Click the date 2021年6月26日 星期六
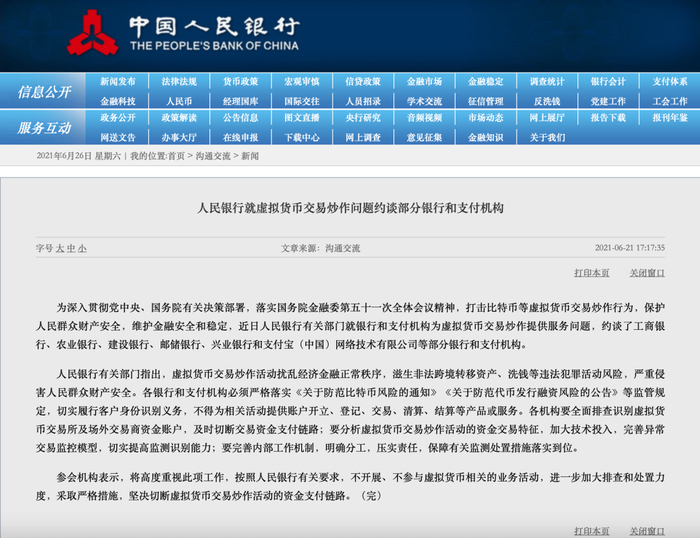The height and width of the screenshot is (538, 700). coord(79,156)
